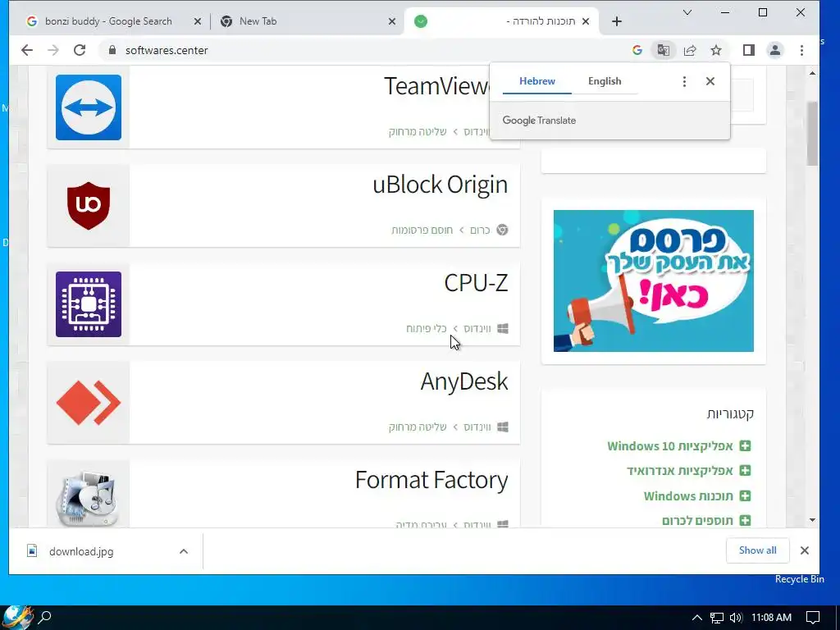Image resolution: width=840 pixels, height=630 pixels.
Task: Click the Google Translate icon in address bar
Action: [x=663, y=50]
